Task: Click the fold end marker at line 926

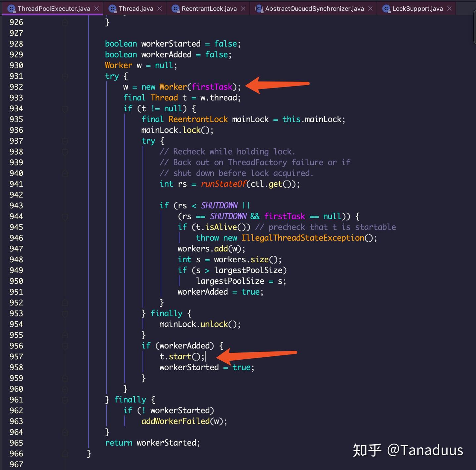Action: (x=65, y=22)
